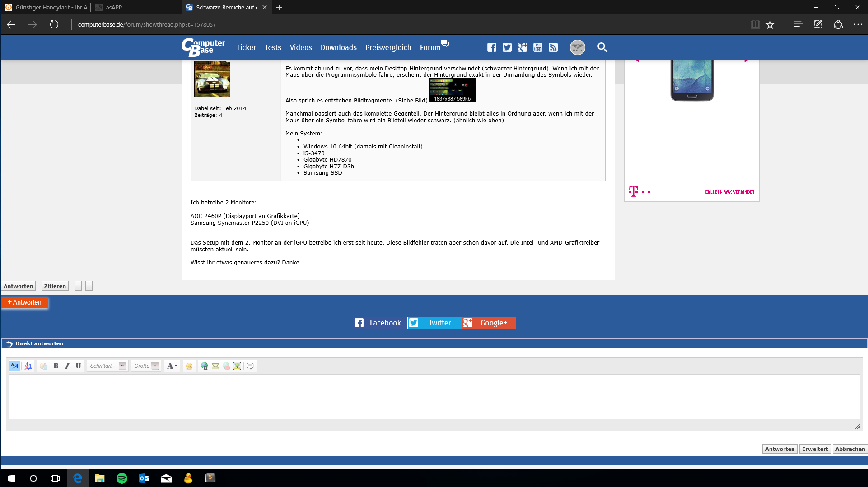Image resolution: width=868 pixels, height=487 pixels.
Task: Wrap selected text in a quote
Action: click(x=250, y=366)
